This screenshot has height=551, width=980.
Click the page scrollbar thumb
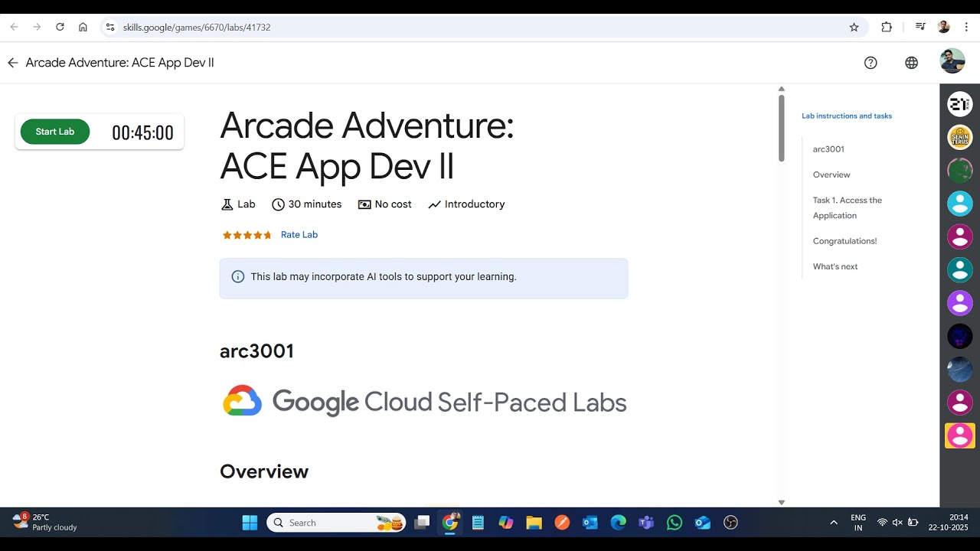(x=781, y=128)
